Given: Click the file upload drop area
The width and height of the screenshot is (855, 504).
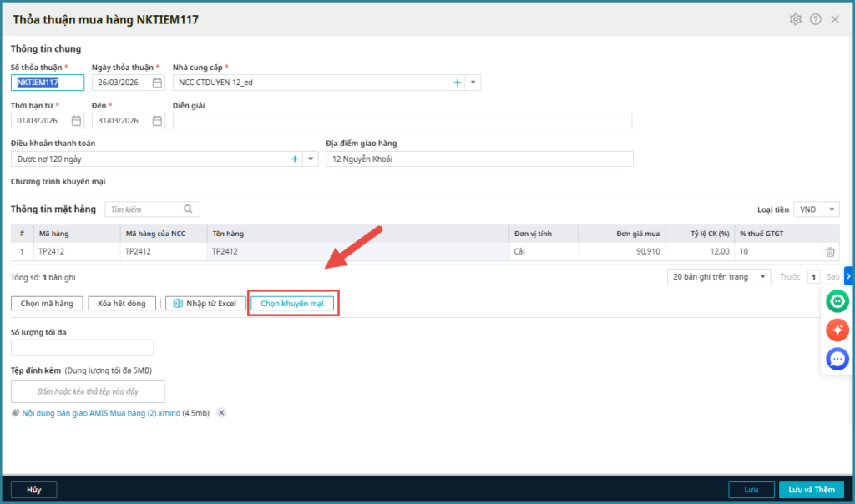Looking at the screenshot, I should pyautogui.click(x=88, y=391).
